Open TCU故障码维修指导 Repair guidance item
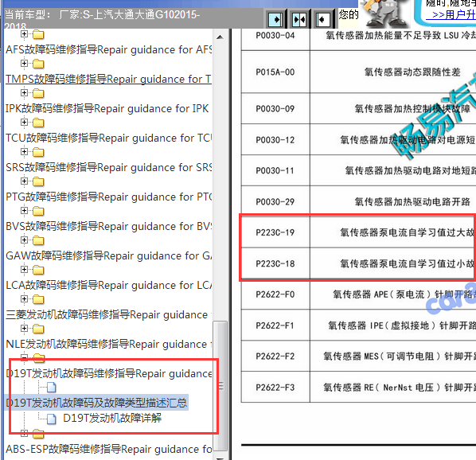 (x=109, y=138)
